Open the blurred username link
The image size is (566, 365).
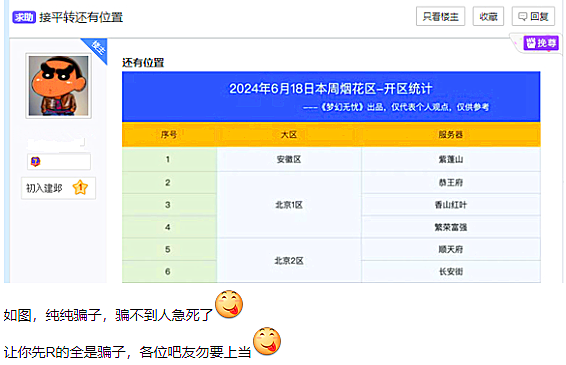[56, 143]
